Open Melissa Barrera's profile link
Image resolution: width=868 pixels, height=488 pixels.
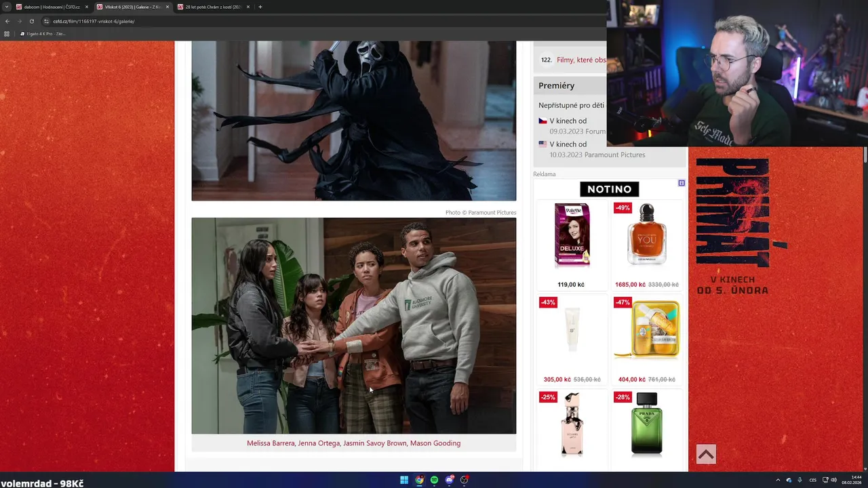(271, 443)
